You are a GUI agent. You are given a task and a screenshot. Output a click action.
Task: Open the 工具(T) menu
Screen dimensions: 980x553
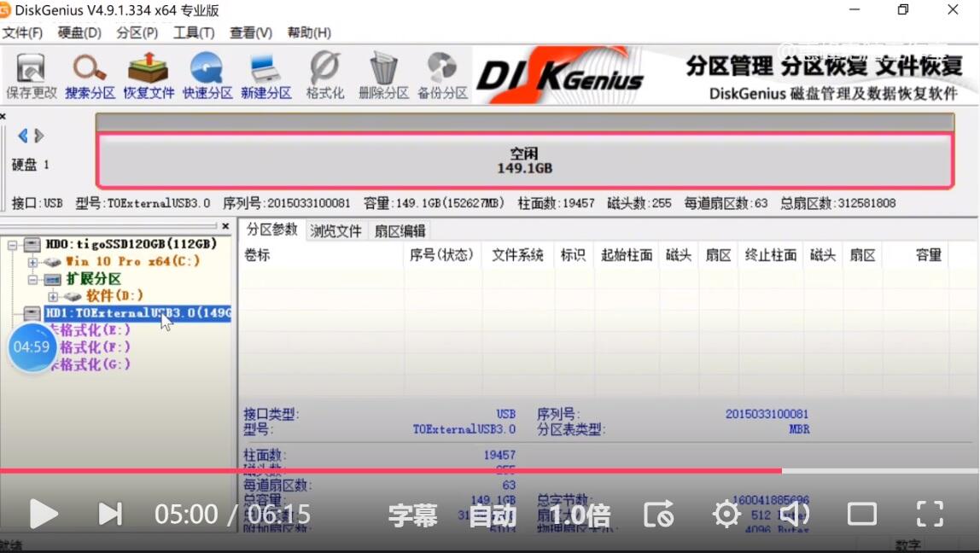pyautogui.click(x=194, y=32)
